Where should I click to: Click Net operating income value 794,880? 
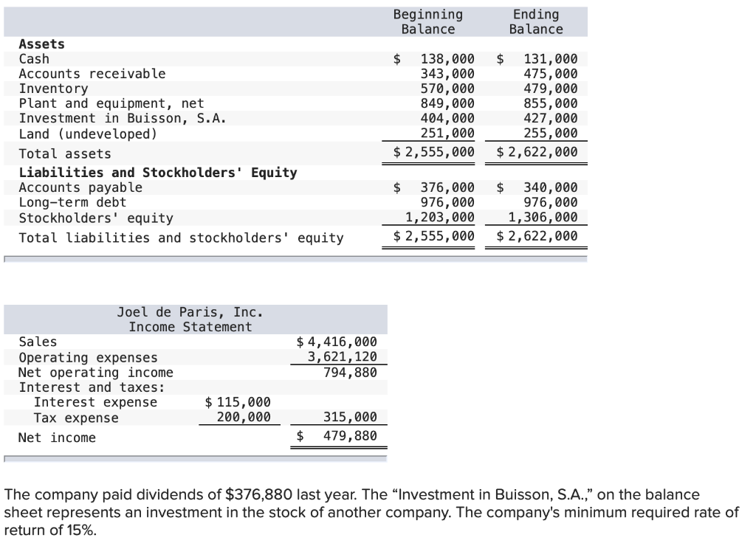pyautogui.click(x=350, y=373)
